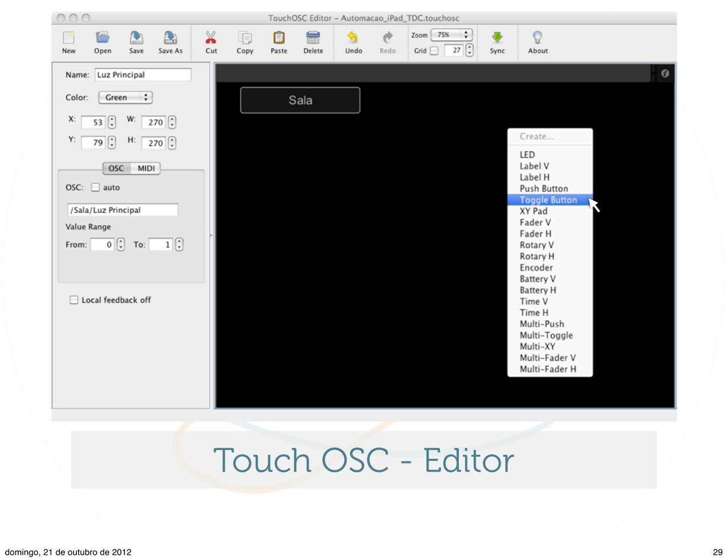728x560 pixels.
Task: Enable the Grid checkbox
Action: (x=434, y=51)
